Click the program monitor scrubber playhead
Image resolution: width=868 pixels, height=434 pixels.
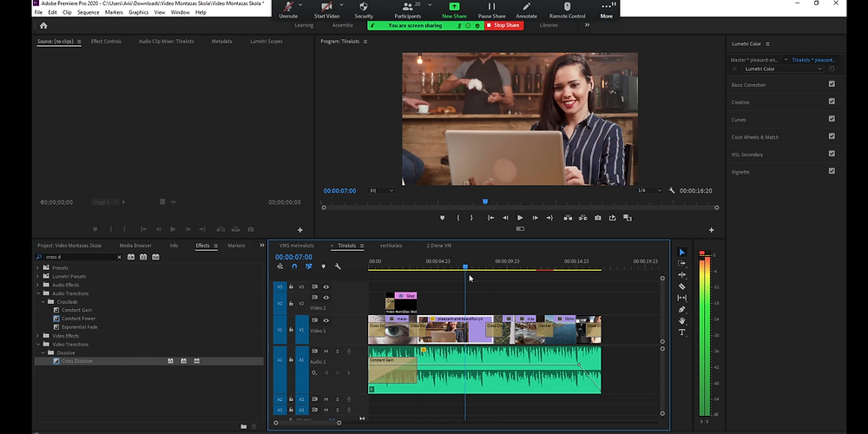(485, 202)
